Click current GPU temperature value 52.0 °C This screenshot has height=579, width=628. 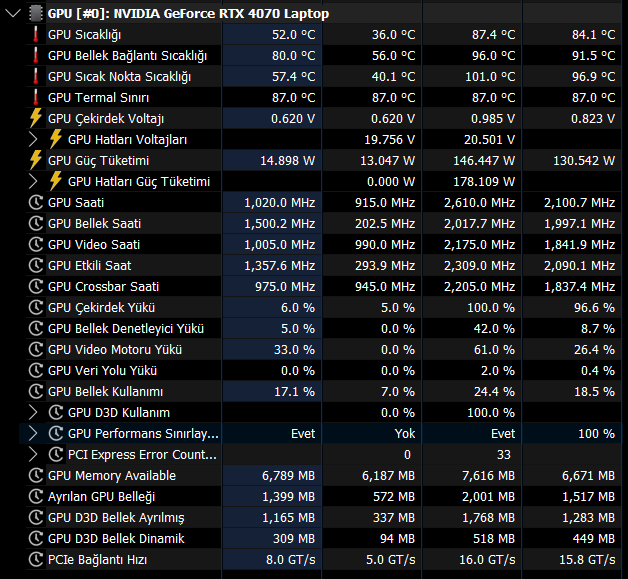click(294, 35)
